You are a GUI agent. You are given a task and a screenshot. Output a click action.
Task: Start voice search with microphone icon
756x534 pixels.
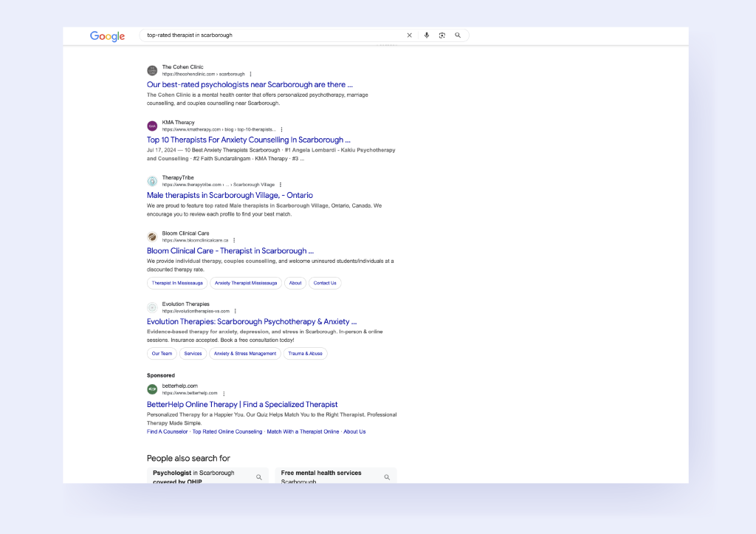[427, 35]
